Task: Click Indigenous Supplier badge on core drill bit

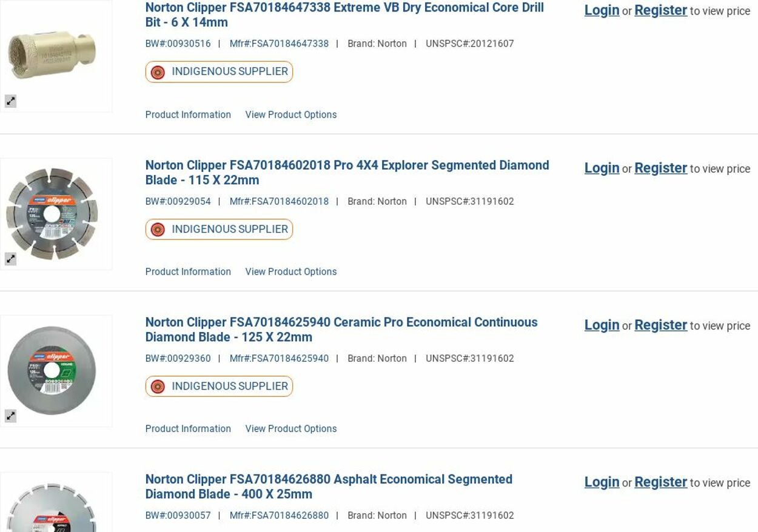Action: tap(219, 72)
